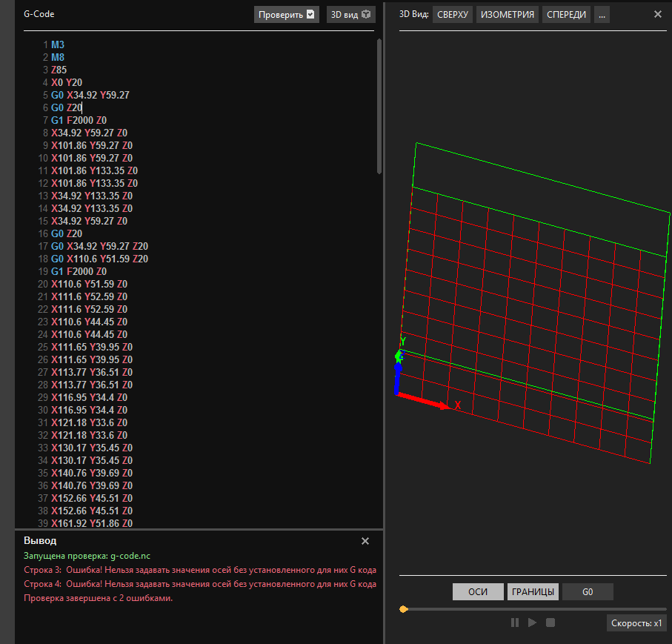This screenshot has width=672, height=644.
Task: Run the Проверить G-code check
Action: 286,15
